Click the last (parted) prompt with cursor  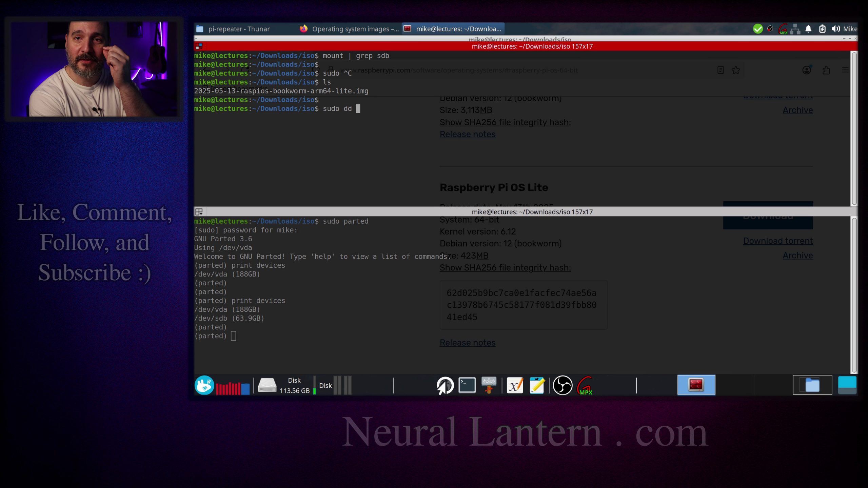point(215,336)
